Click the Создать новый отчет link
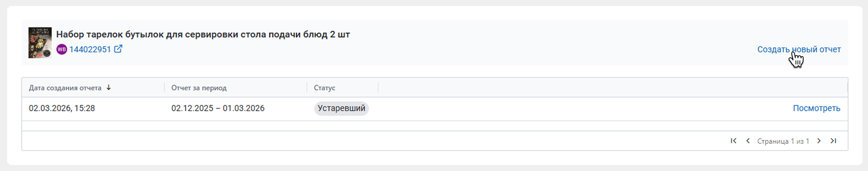The image size is (868, 171). tap(799, 50)
